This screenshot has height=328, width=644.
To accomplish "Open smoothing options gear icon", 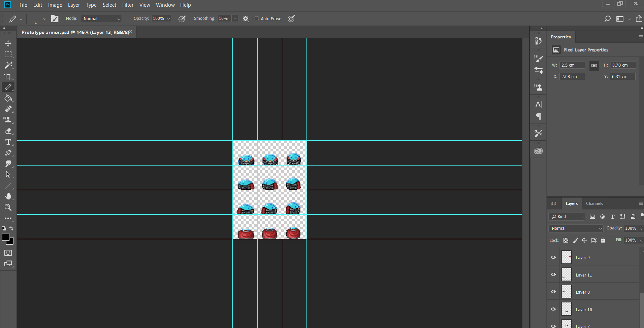I will (x=246, y=19).
